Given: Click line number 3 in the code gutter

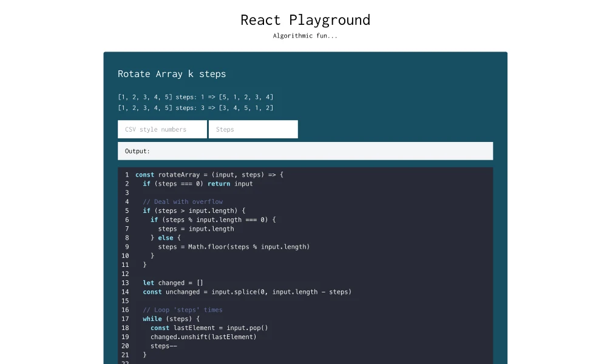Looking at the screenshot, I should coord(127,193).
